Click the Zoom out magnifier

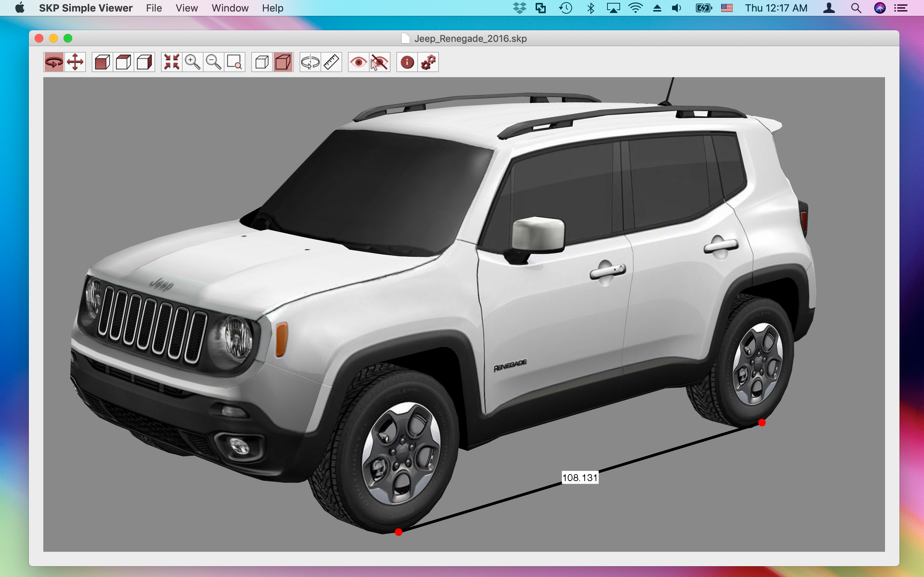[x=213, y=62]
